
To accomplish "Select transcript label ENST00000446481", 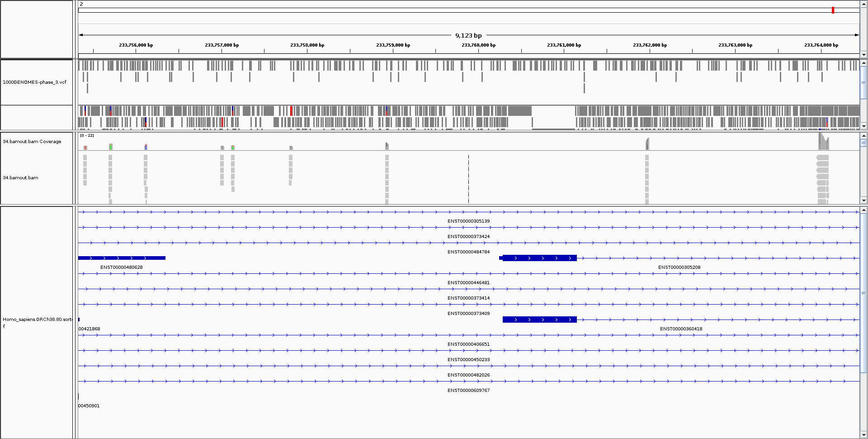I will pos(468,282).
